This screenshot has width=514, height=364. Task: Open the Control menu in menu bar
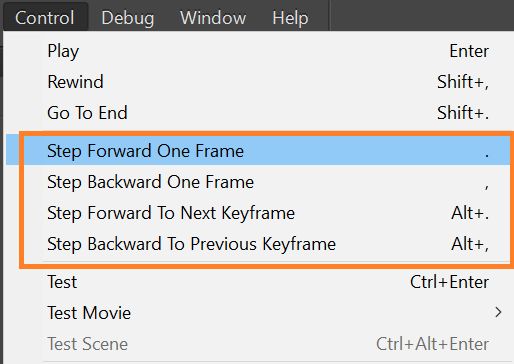pos(45,17)
